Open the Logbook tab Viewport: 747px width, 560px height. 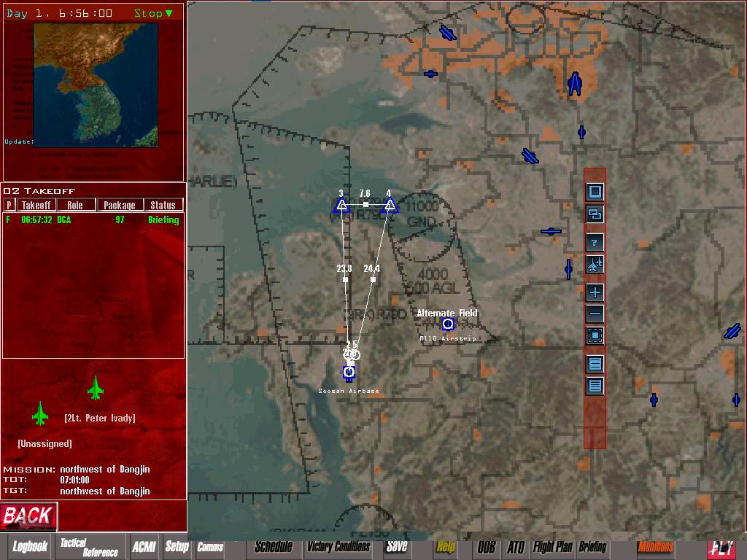(30, 546)
